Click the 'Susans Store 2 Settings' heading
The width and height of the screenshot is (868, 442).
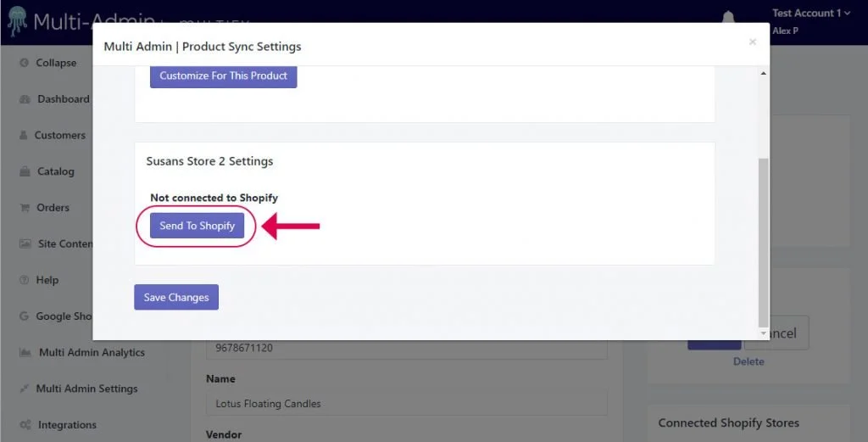[x=209, y=161]
